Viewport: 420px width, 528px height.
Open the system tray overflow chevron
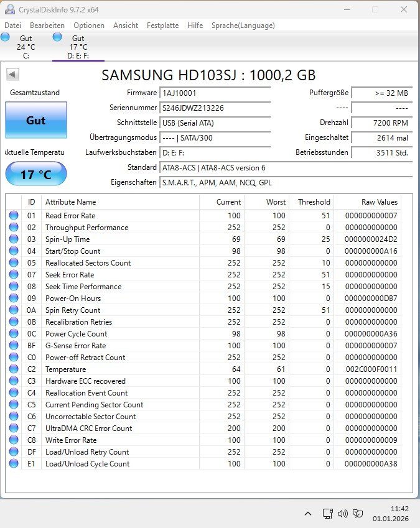click(x=308, y=514)
